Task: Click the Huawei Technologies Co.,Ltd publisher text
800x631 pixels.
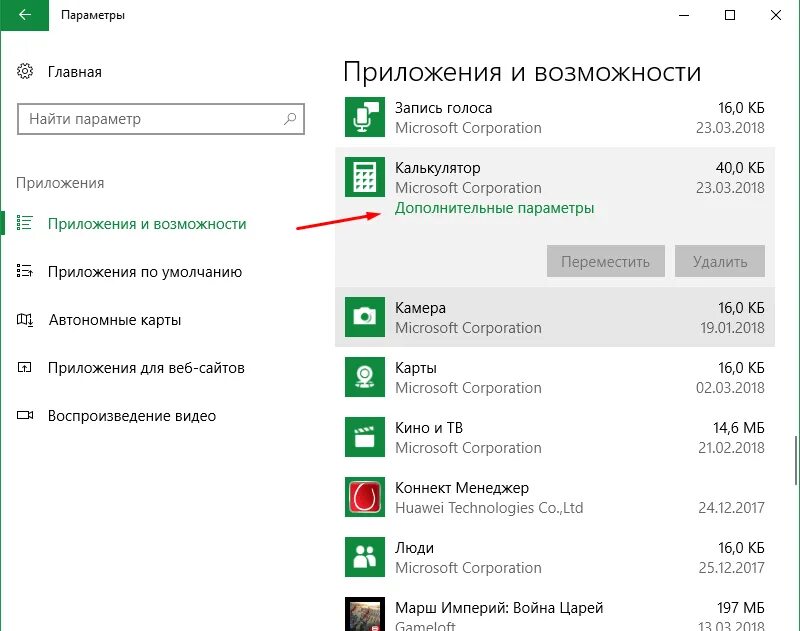Action: [x=489, y=508]
